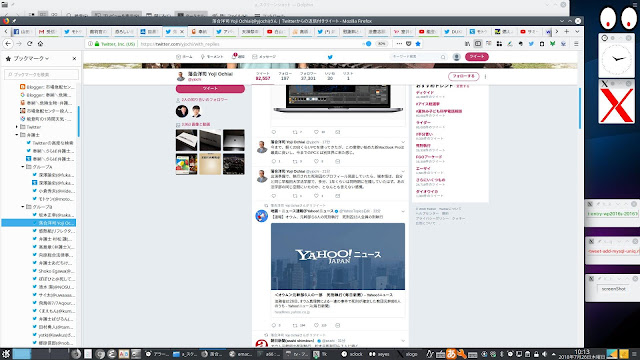Screen dimensions: 640x360
Task: Click the green extension icon in toolbar
Action: coord(552,44)
